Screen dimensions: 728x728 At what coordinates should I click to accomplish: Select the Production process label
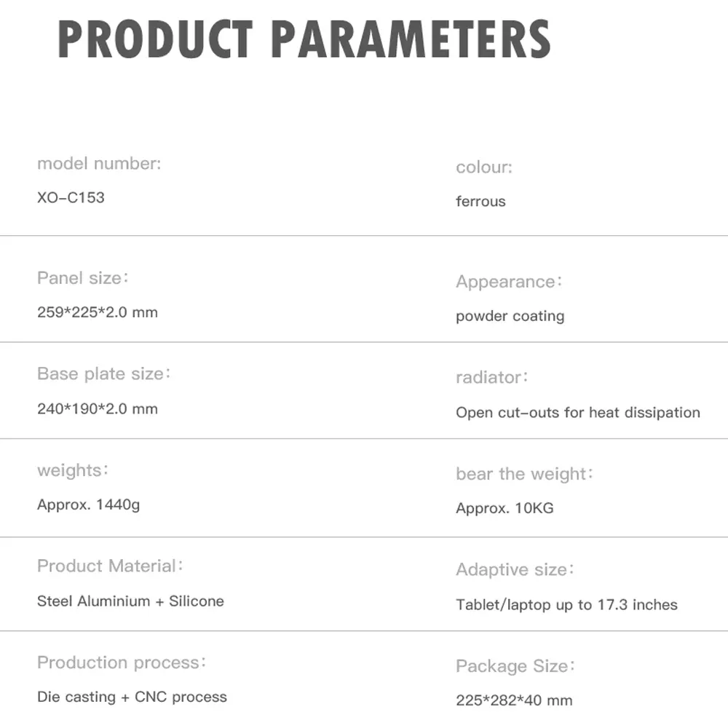tap(121, 662)
